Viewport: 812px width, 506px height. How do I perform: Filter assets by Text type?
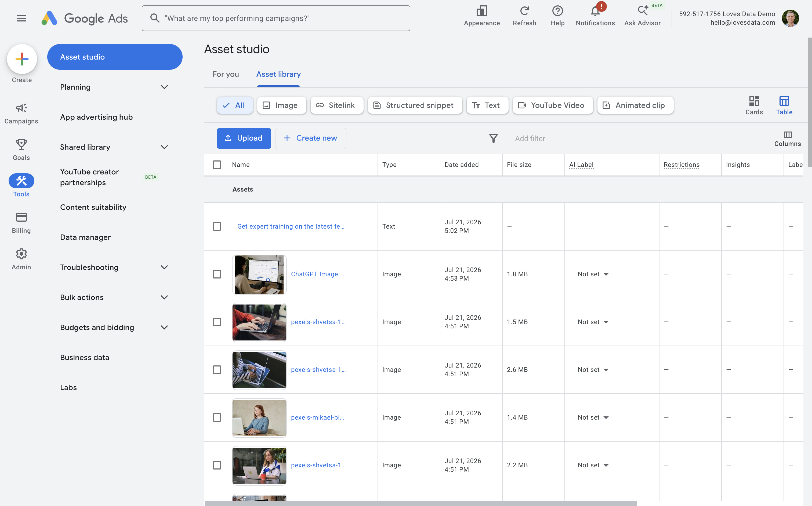point(487,105)
